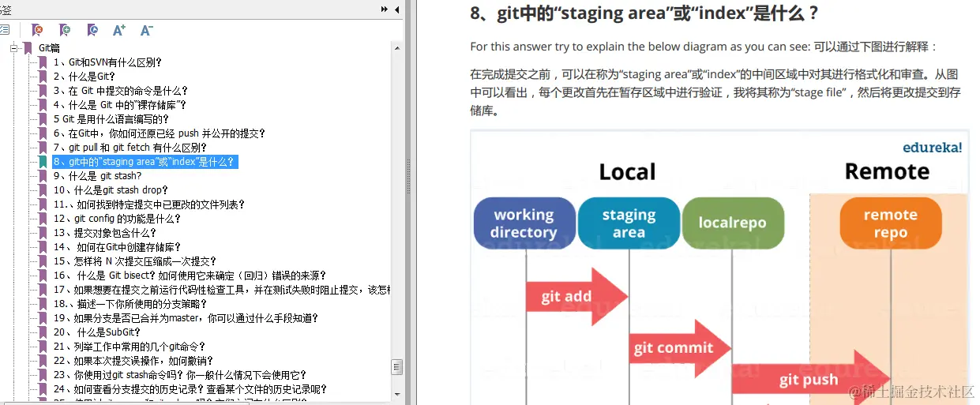The height and width of the screenshot is (405, 980).
Task: Click the green "localrepo" box
Action: pyautogui.click(x=733, y=223)
